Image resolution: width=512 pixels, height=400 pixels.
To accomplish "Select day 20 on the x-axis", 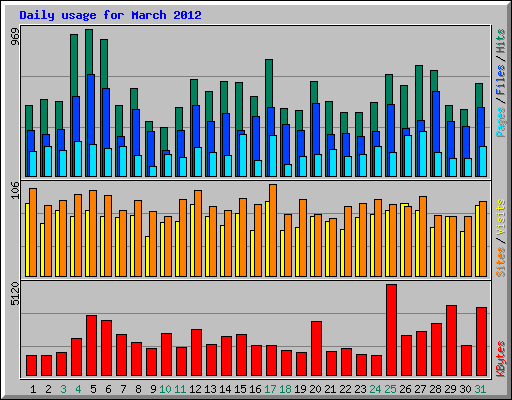I will (315, 389).
